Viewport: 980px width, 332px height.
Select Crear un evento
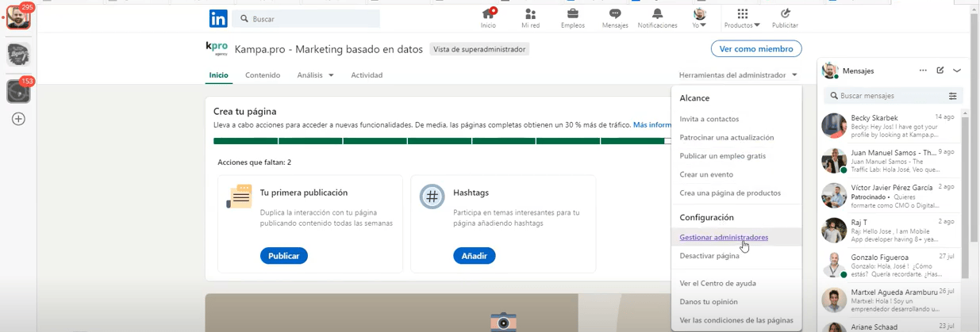coord(706,174)
